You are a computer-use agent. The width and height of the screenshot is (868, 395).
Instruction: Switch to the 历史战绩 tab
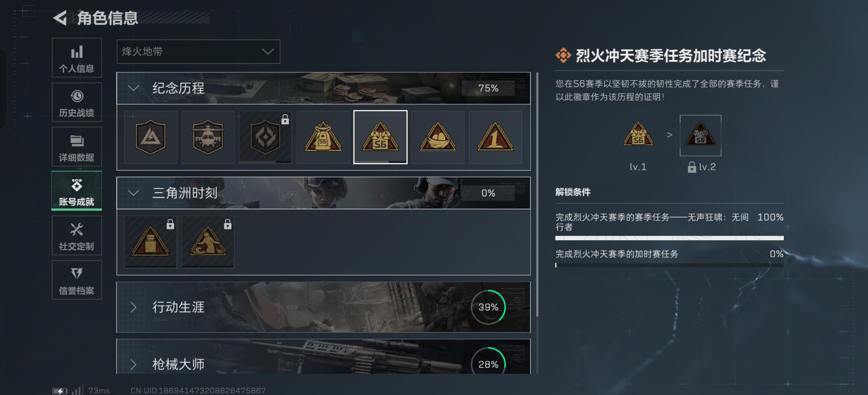coord(77,102)
